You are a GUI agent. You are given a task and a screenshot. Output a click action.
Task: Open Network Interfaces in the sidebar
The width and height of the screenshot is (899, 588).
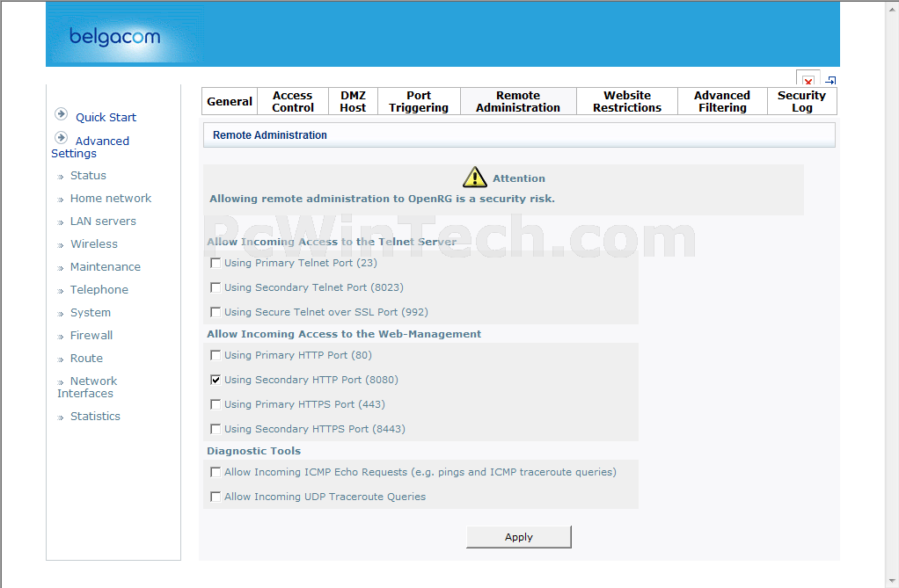(87, 388)
